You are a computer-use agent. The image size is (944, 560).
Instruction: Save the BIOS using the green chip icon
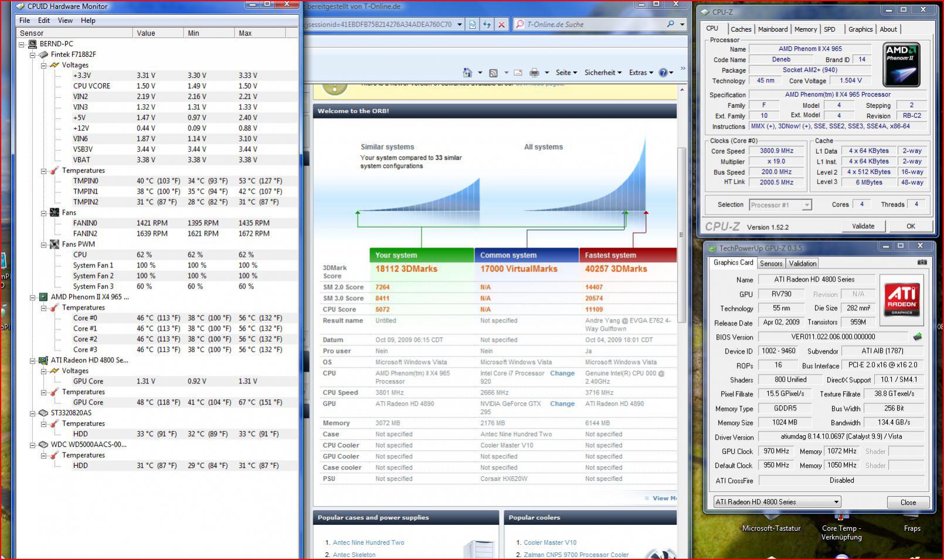tap(918, 337)
